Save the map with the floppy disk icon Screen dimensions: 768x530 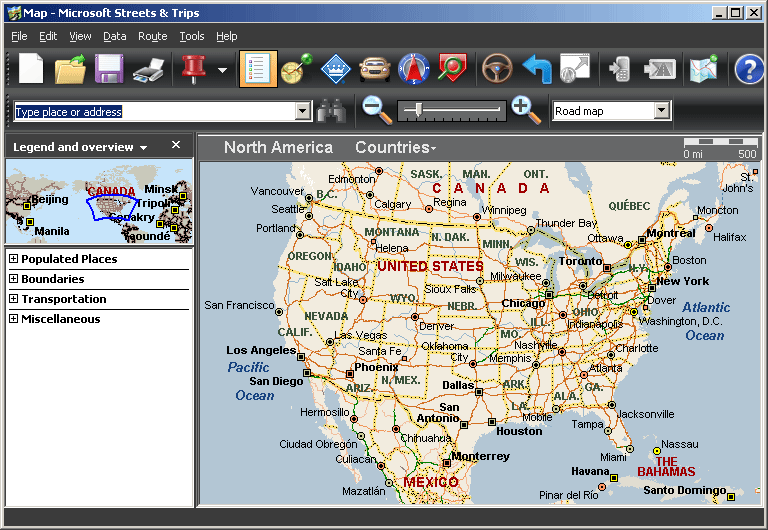pyautogui.click(x=109, y=69)
